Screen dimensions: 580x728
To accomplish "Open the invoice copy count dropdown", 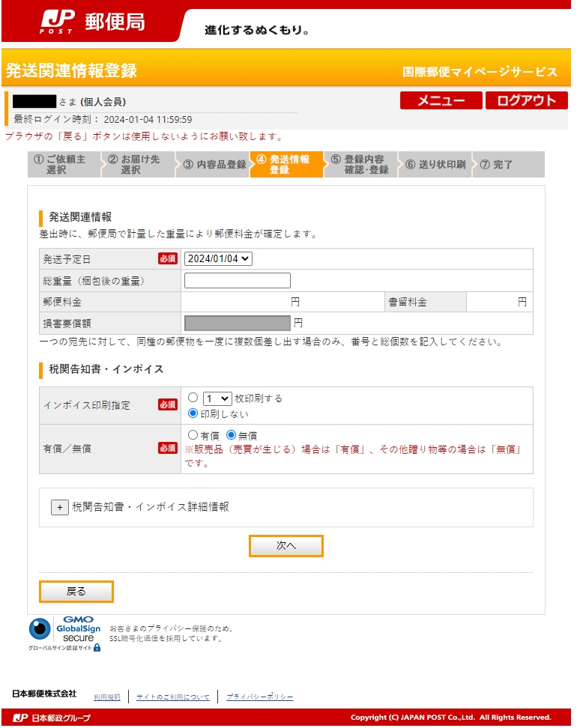I will [217, 398].
